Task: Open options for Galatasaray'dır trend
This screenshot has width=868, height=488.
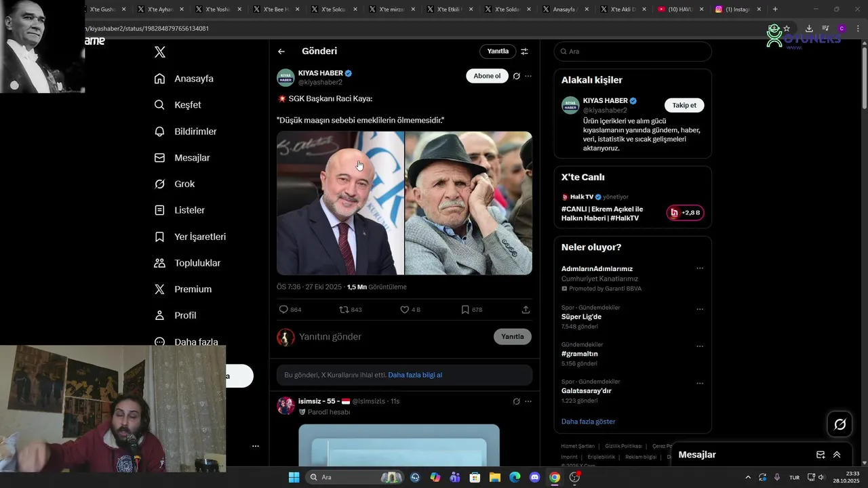Action: 700,384
